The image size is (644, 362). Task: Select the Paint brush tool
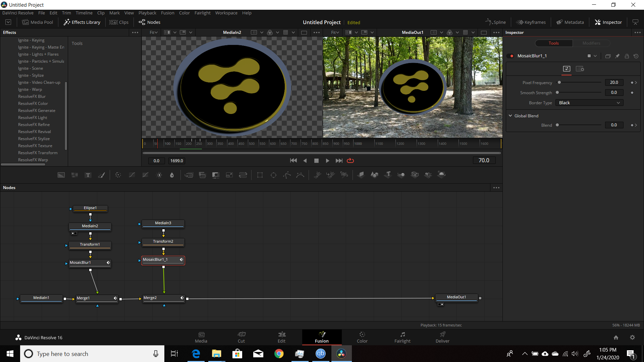101,175
